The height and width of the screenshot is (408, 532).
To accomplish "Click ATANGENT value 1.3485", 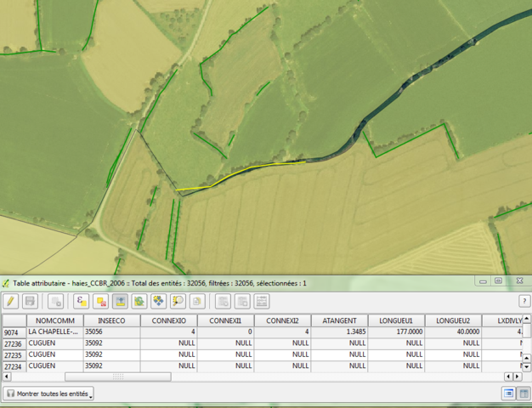I will 339,332.
